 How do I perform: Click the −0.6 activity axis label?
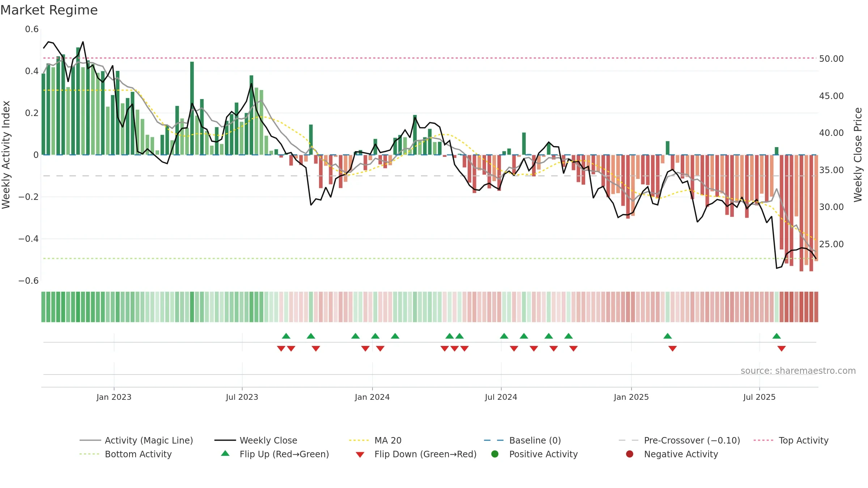28,281
